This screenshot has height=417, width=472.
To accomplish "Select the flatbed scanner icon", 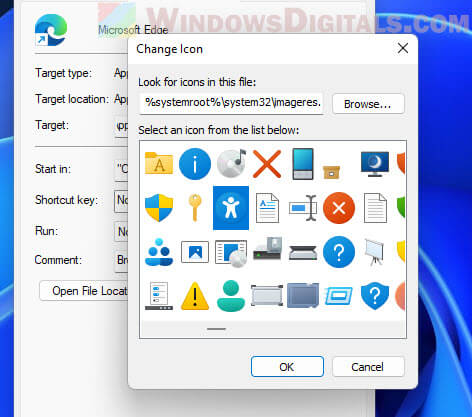I will 303,253.
